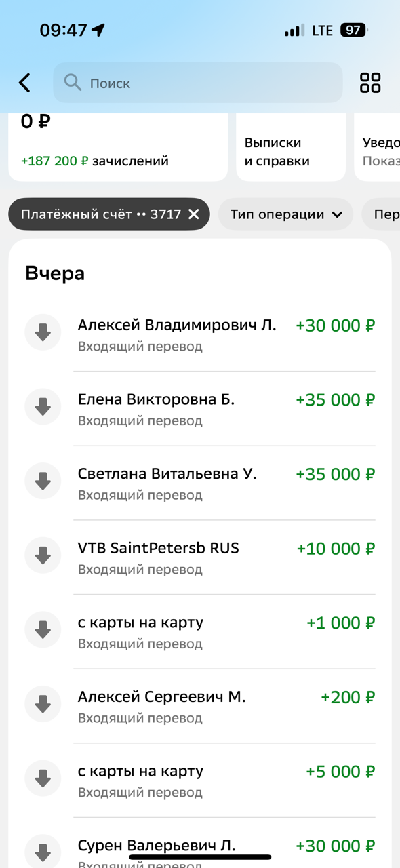Open the chevron on Тип операции filter
This screenshot has width=400, height=868.
tap(336, 214)
